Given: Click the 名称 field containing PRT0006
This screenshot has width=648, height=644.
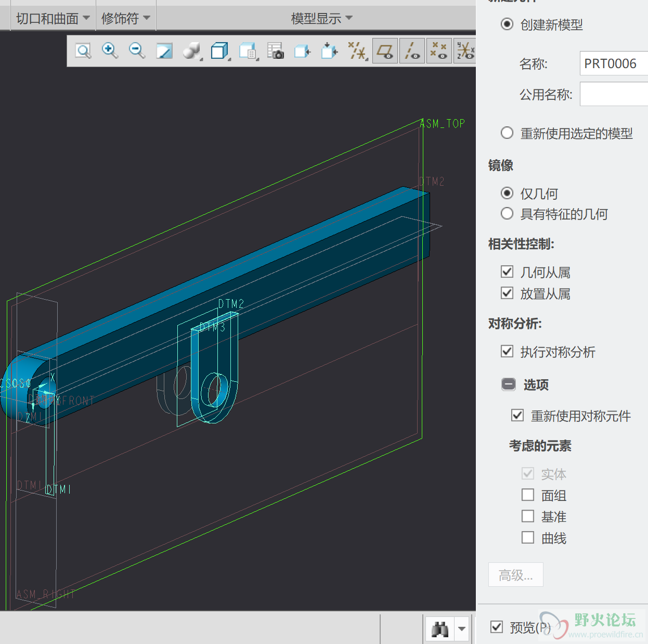Looking at the screenshot, I should pos(614,63).
